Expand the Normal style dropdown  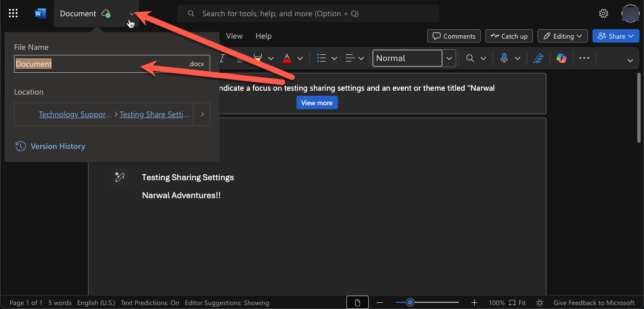(x=449, y=58)
